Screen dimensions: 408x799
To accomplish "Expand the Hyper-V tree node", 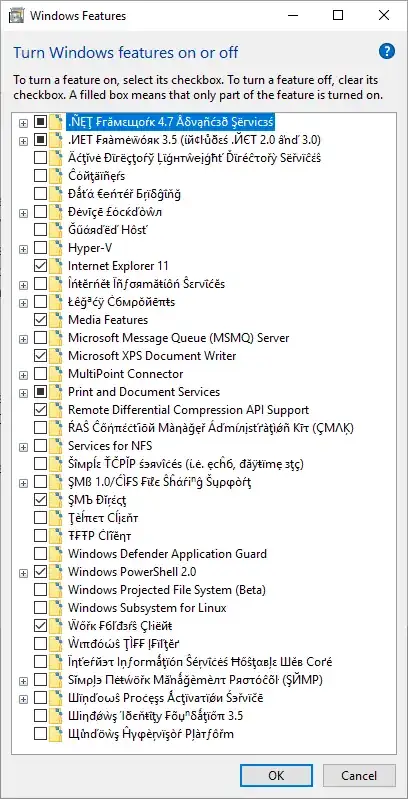I will [23, 249].
